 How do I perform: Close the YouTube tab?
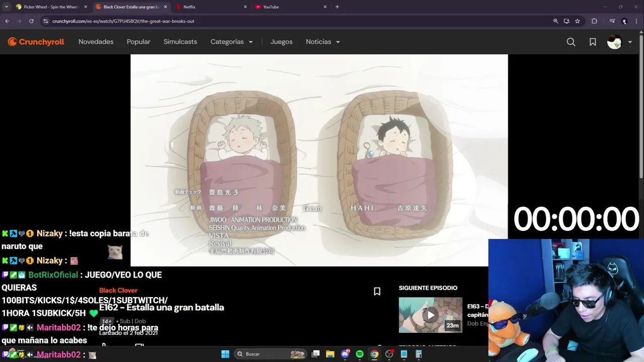pyautogui.click(x=325, y=7)
